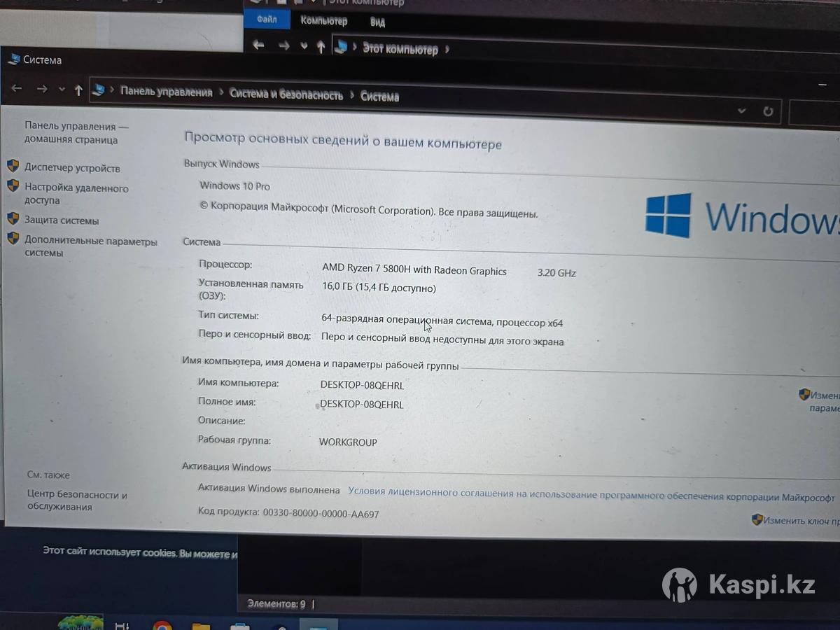Click shield icon beside Настройка удаленного доступа

click(13, 185)
